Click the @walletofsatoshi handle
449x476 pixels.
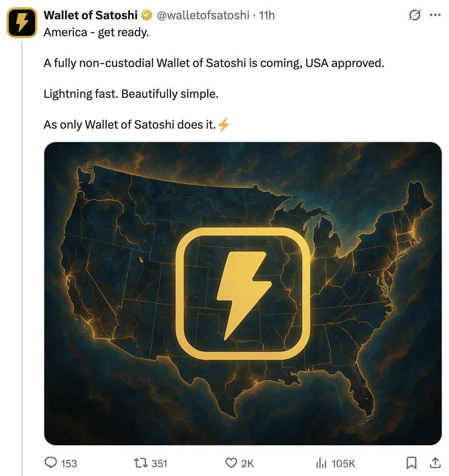(203, 15)
